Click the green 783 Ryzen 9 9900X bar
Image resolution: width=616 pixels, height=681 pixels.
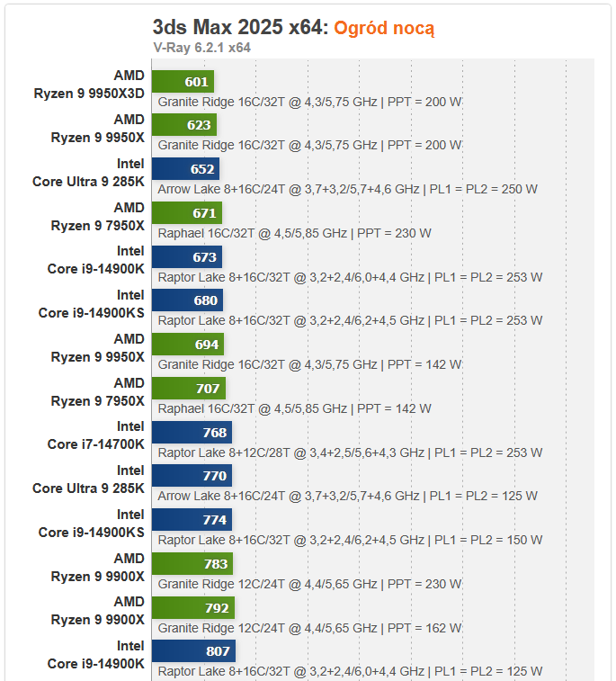coord(193,564)
